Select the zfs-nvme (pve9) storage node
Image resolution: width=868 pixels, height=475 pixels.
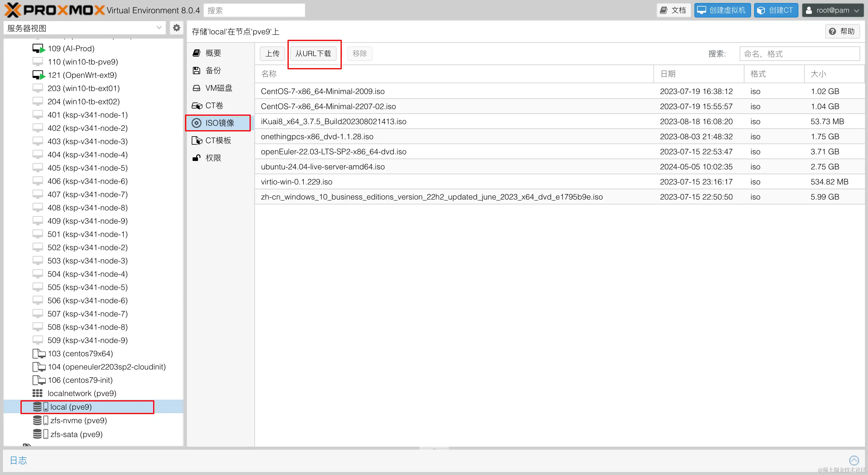(x=78, y=420)
